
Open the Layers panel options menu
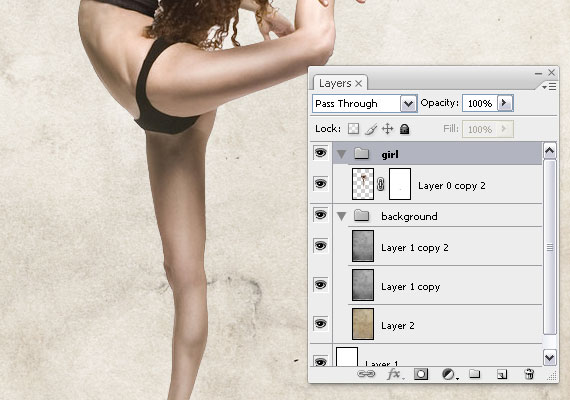549,87
